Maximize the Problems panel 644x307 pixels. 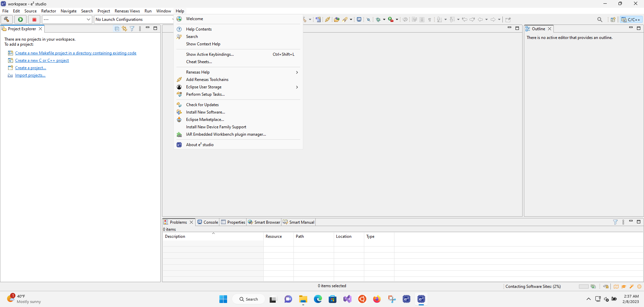click(639, 222)
